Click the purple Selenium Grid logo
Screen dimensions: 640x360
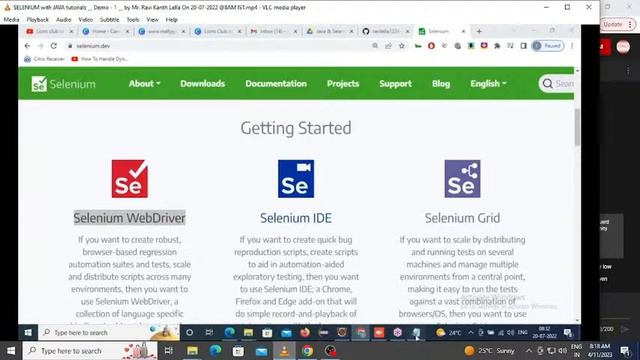coord(462,179)
